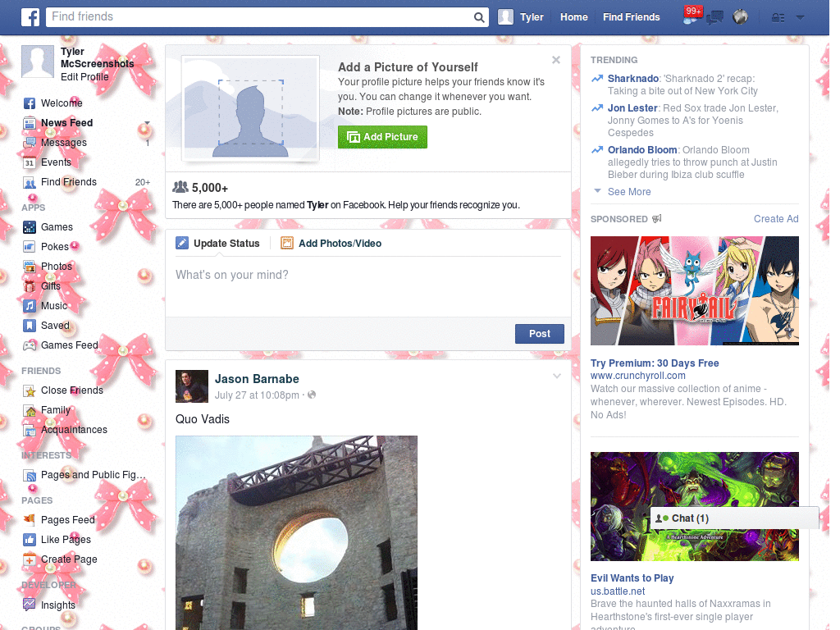The image size is (840, 630).
Task: Click the Gifts icon
Action: pos(30,286)
